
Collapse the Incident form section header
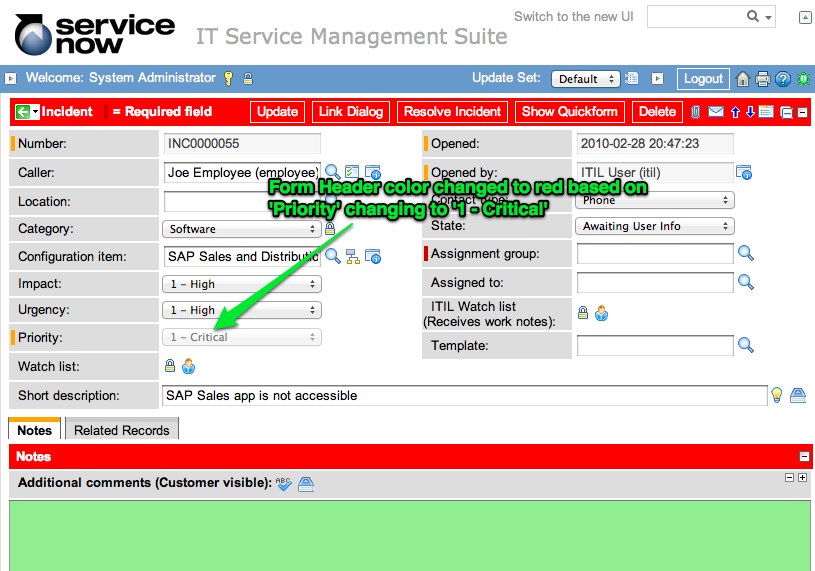pyautogui.click(x=803, y=112)
